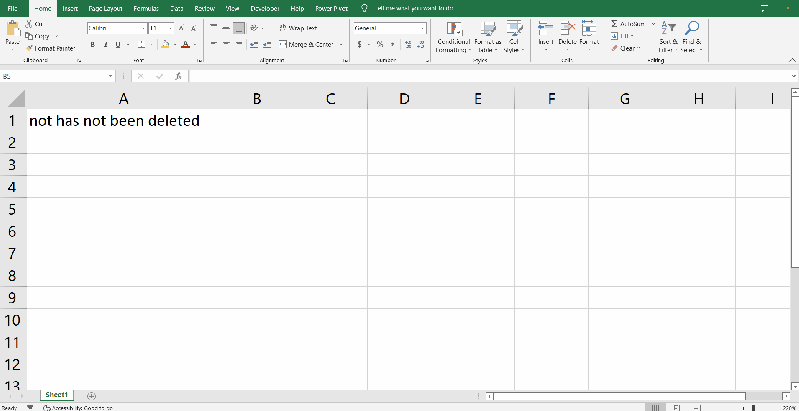
Task: Middle-align the cell contents
Action: point(226,28)
